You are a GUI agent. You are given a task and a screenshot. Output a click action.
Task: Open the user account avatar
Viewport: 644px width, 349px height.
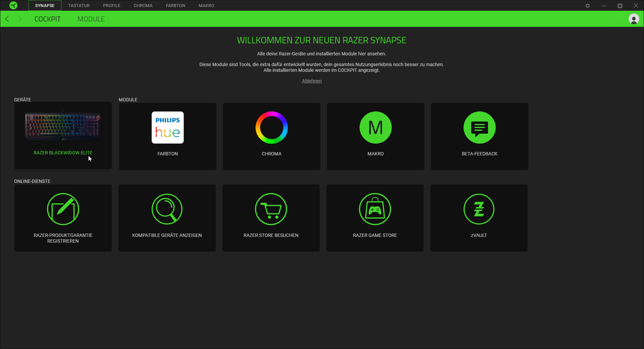click(x=634, y=19)
